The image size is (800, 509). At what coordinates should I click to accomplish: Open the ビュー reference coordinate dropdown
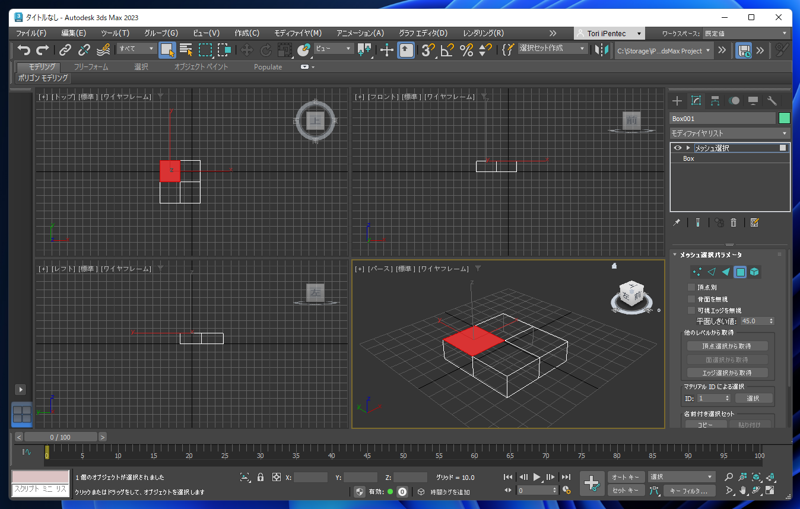point(334,48)
